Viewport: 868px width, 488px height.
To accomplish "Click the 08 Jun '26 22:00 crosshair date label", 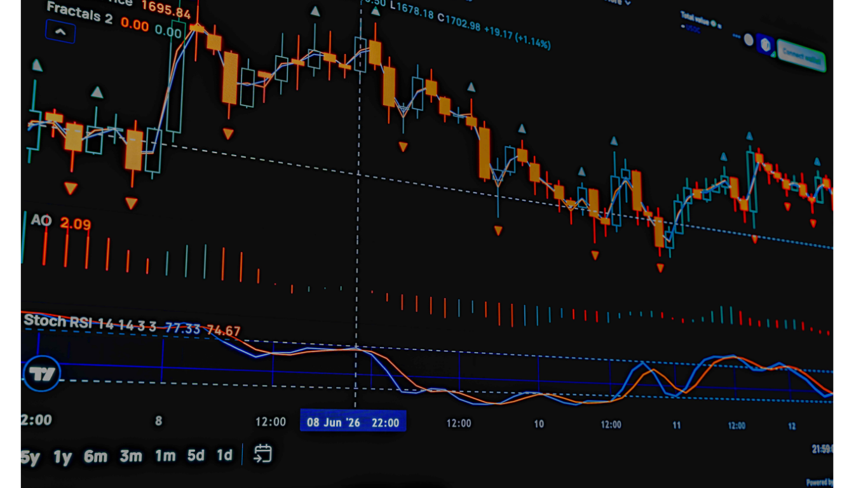I will click(x=353, y=422).
